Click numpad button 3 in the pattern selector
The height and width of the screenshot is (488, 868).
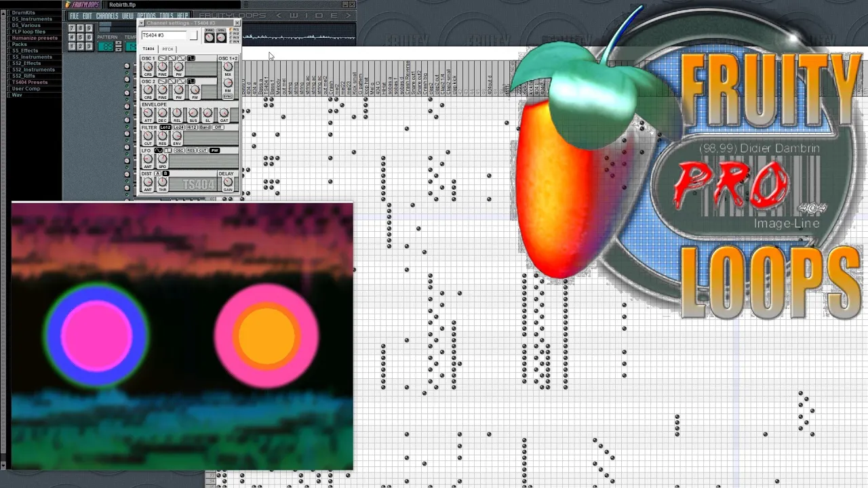click(90, 46)
